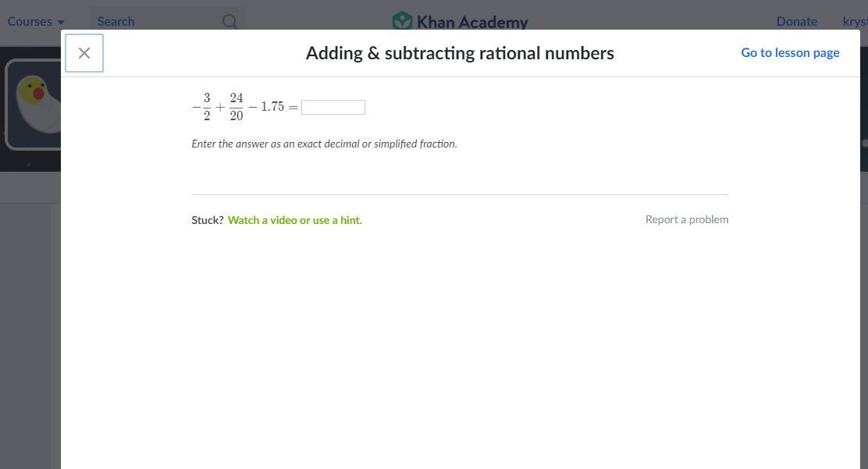
Task: Open the Go to lesson page link
Action: (790, 52)
